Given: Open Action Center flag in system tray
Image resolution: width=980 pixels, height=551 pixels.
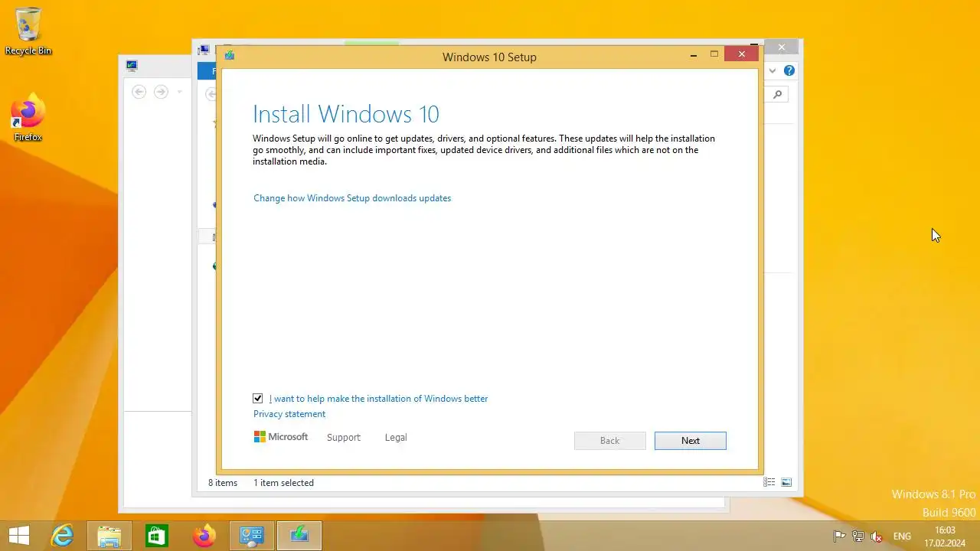Looking at the screenshot, I should [839, 536].
